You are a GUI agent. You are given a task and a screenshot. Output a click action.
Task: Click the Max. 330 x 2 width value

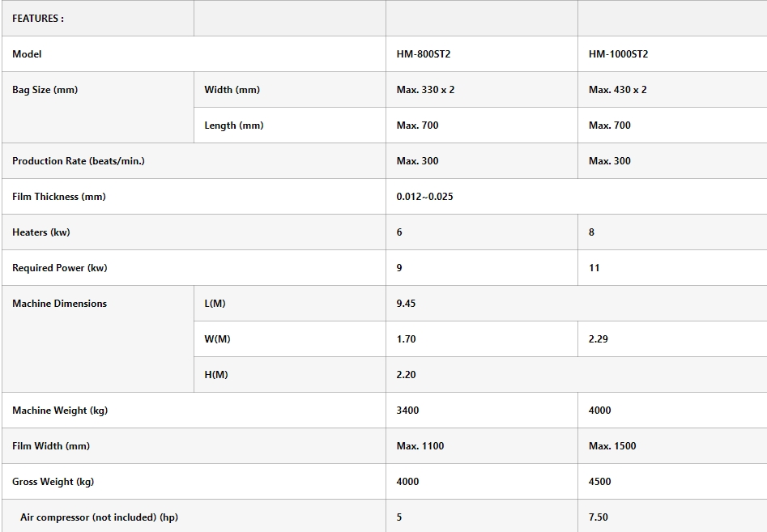tap(425, 90)
